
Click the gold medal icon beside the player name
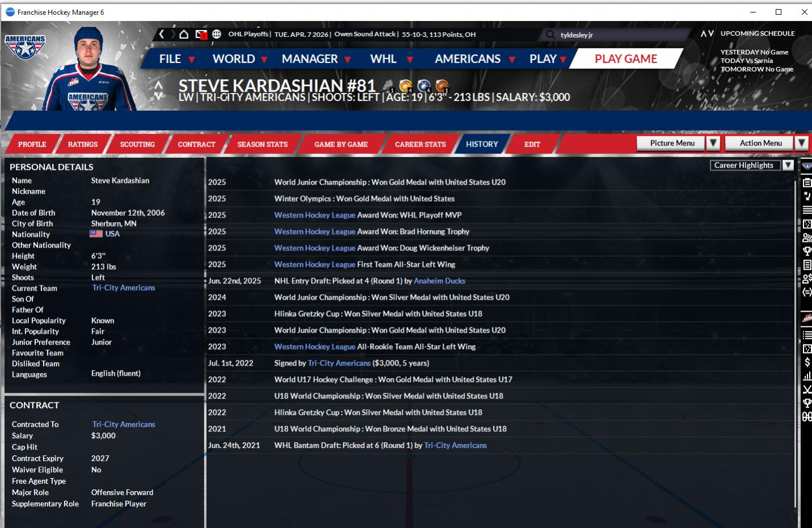point(406,86)
